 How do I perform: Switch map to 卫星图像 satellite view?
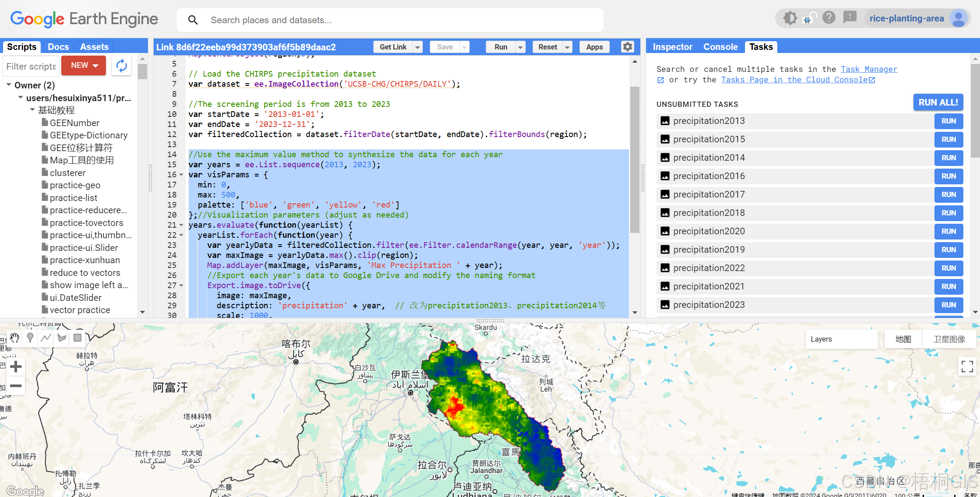(949, 339)
